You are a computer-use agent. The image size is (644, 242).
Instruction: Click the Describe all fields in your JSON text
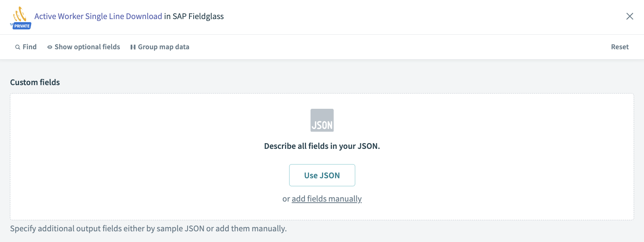[322, 146]
